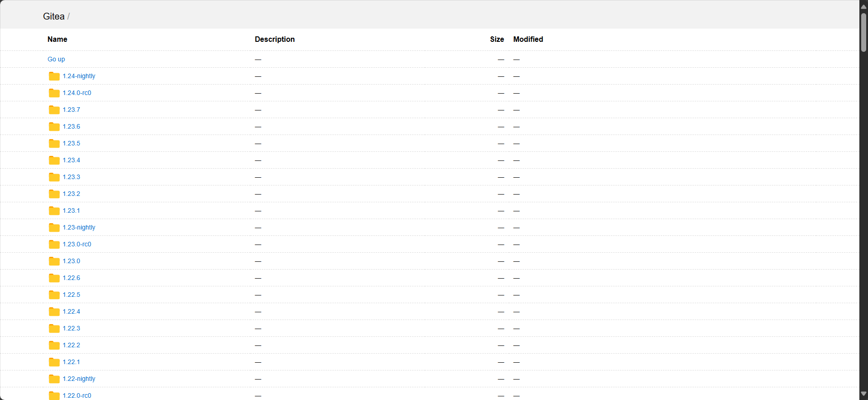Go to the 1.23.3 link
Screen dimensions: 868x400
click(x=71, y=177)
